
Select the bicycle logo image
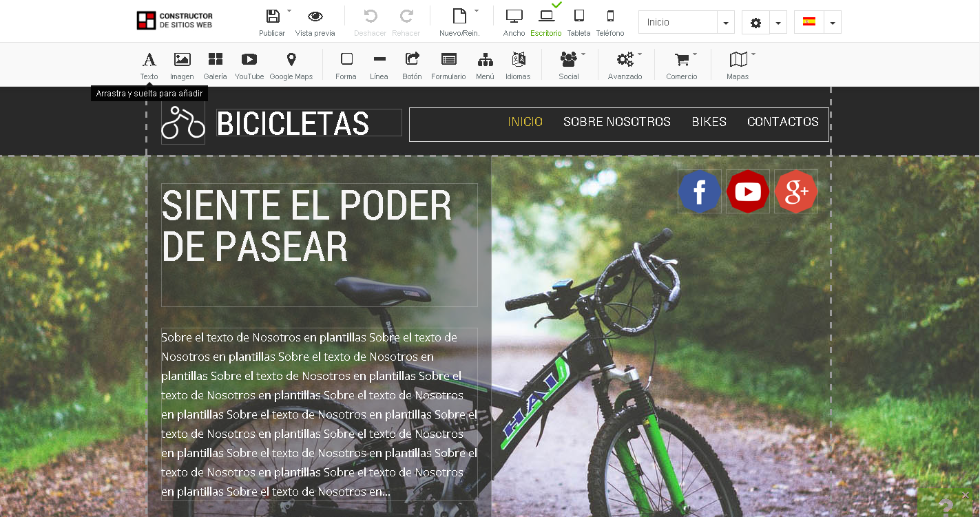tap(183, 123)
